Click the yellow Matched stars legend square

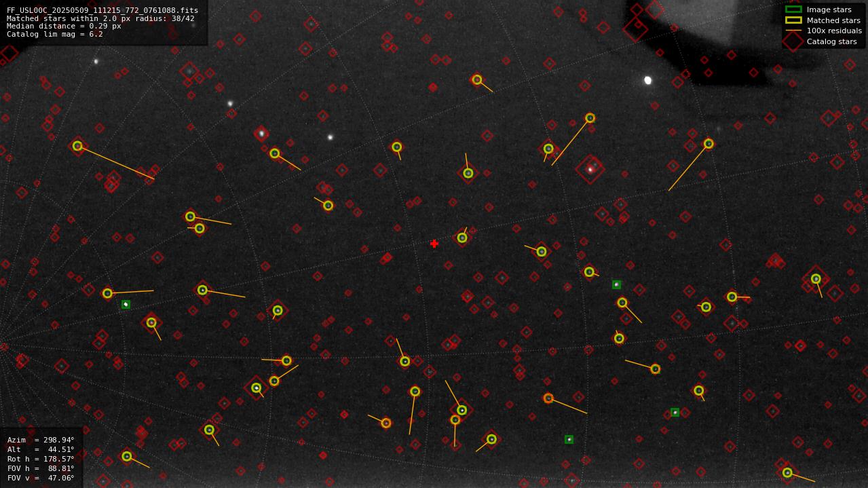tap(793, 20)
